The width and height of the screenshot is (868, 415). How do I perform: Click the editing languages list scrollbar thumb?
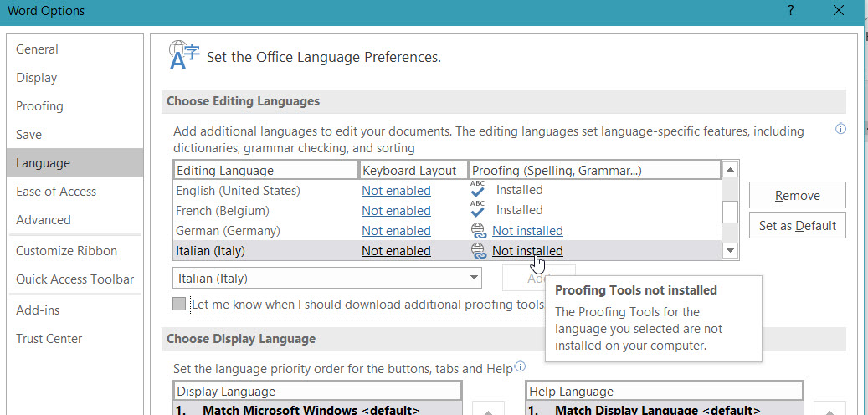tap(730, 212)
